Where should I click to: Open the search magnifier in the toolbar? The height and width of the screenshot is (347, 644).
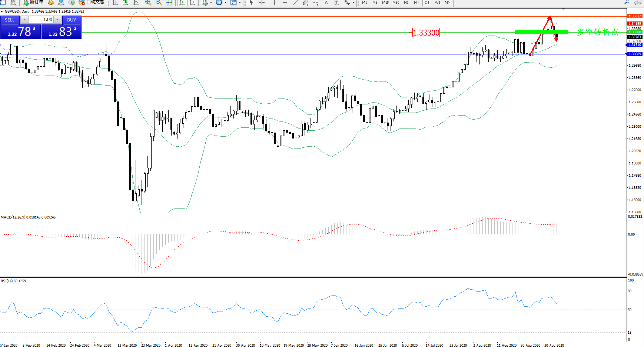(627, 2)
